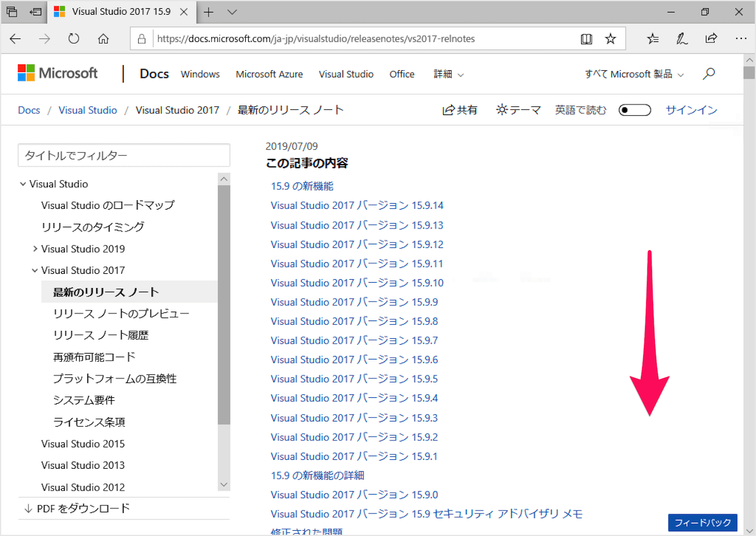756x536 pixels.
Task: Open テーマ theme selector
Action: coord(519,110)
